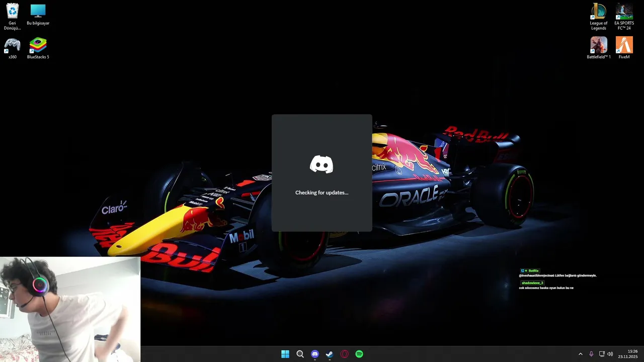Click the 'Checking for updates...' text
This screenshot has height=362, width=644.
(x=321, y=193)
